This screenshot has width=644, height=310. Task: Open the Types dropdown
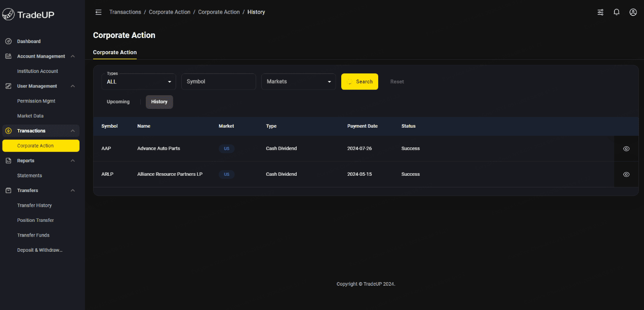(139, 82)
